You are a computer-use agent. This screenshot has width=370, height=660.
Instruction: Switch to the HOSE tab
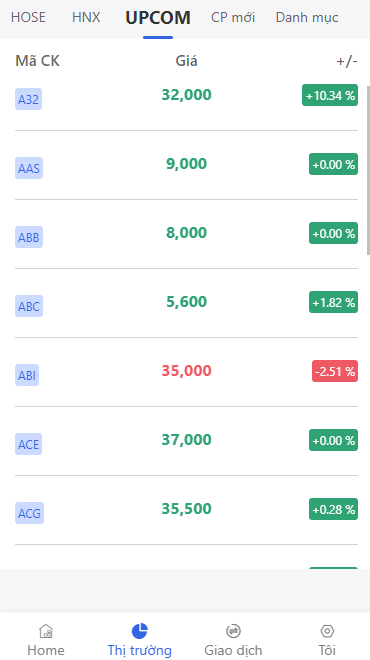click(28, 17)
